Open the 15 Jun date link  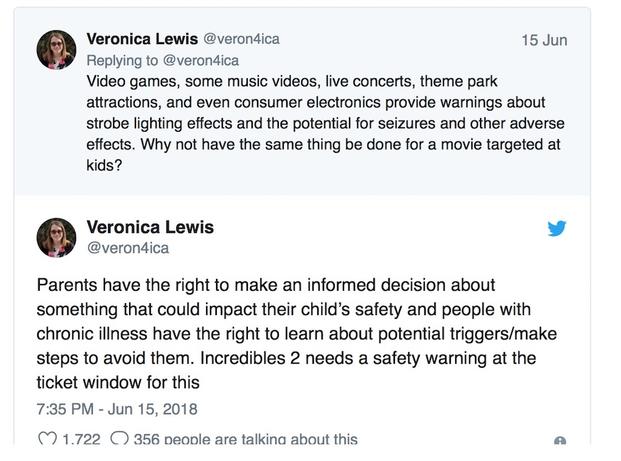pyautogui.click(x=544, y=40)
